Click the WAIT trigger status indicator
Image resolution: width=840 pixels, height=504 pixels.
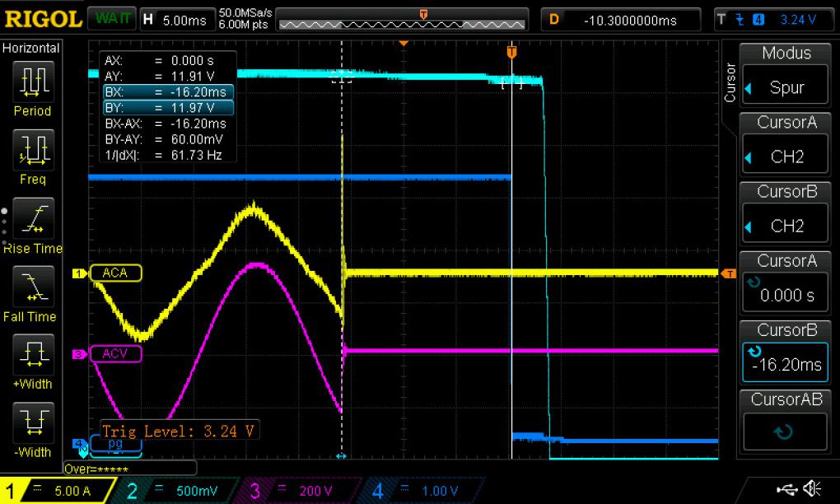click(x=112, y=19)
